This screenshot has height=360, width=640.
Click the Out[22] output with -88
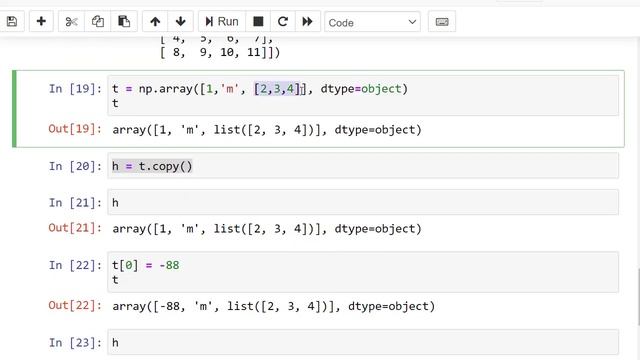(273, 306)
